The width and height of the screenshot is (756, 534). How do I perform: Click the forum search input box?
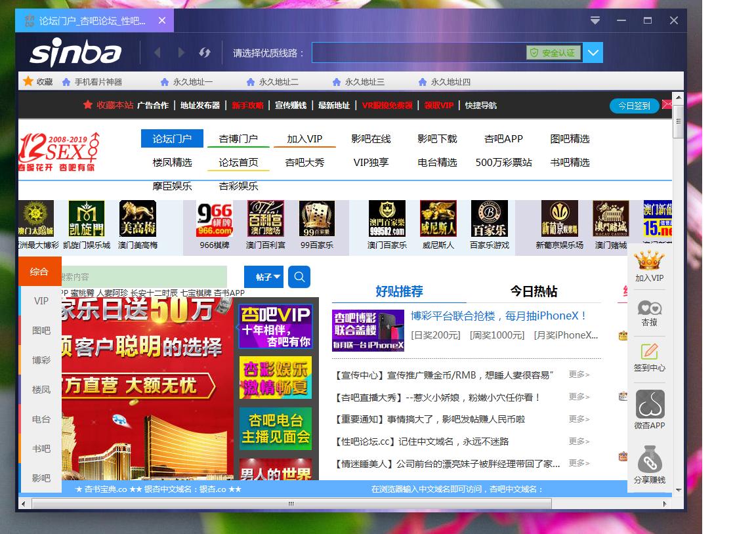(x=144, y=277)
